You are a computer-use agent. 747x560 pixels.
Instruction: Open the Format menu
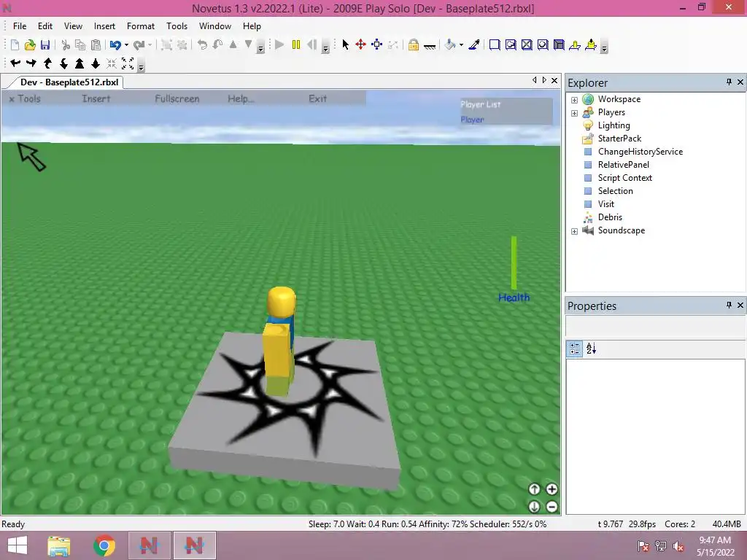coord(141,26)
